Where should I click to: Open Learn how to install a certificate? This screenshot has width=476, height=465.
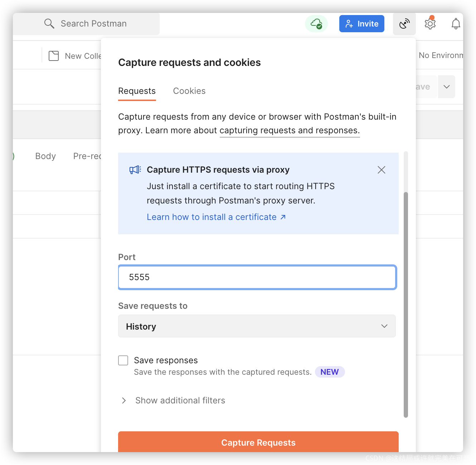coord(216,217)
